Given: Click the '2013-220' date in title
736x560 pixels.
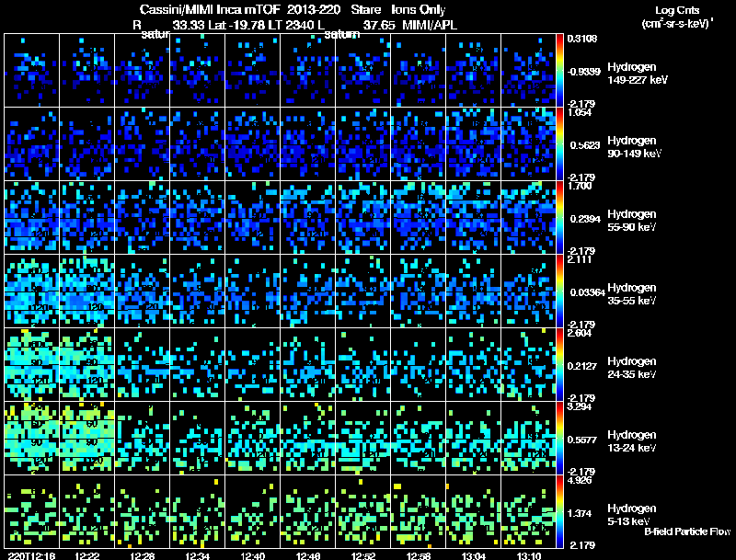Looking at the screenshot, I should (314, 10).
